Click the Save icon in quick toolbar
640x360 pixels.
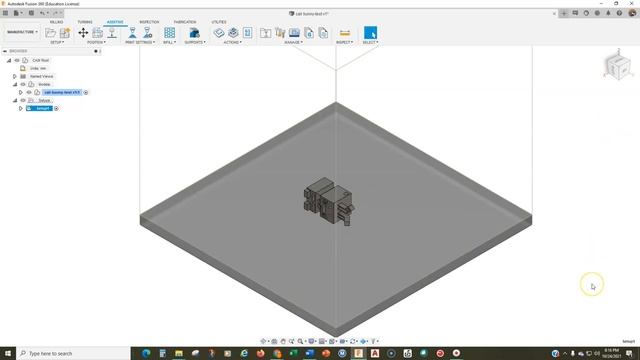click(31, 13)
